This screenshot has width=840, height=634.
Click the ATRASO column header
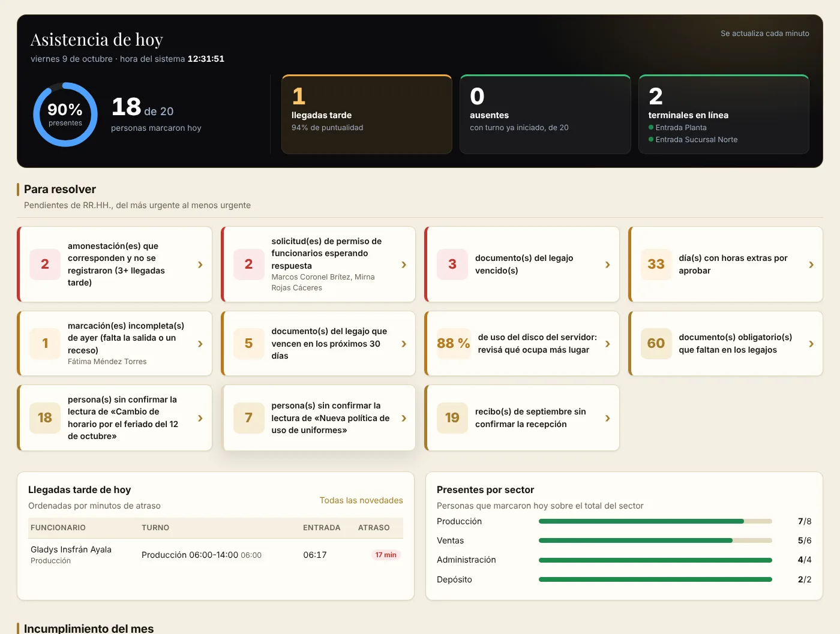click(x=374, y=528)
